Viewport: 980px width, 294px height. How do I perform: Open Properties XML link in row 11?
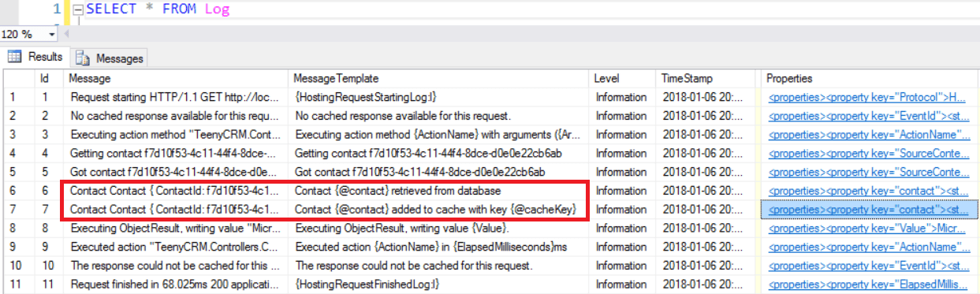click(x=869, y=284)
